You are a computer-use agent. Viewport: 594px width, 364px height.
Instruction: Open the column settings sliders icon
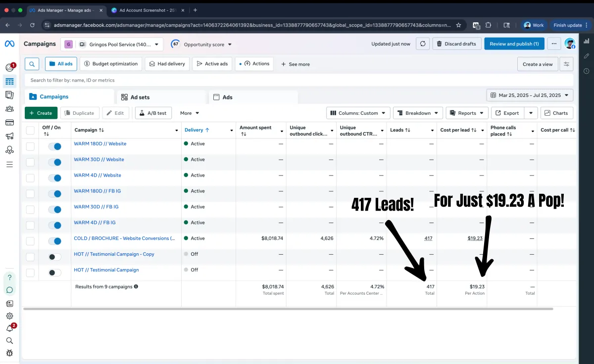tap(566, 64)
